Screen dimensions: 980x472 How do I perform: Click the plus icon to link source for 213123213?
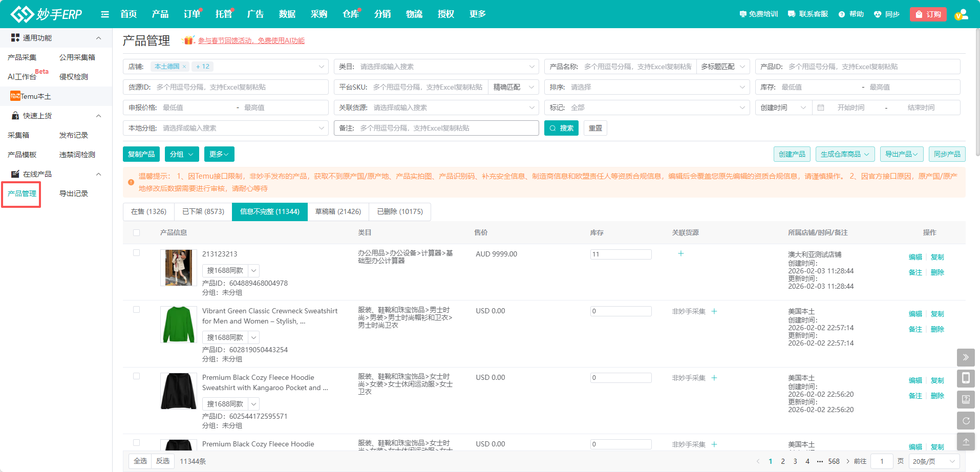click(x=681, y=253)
